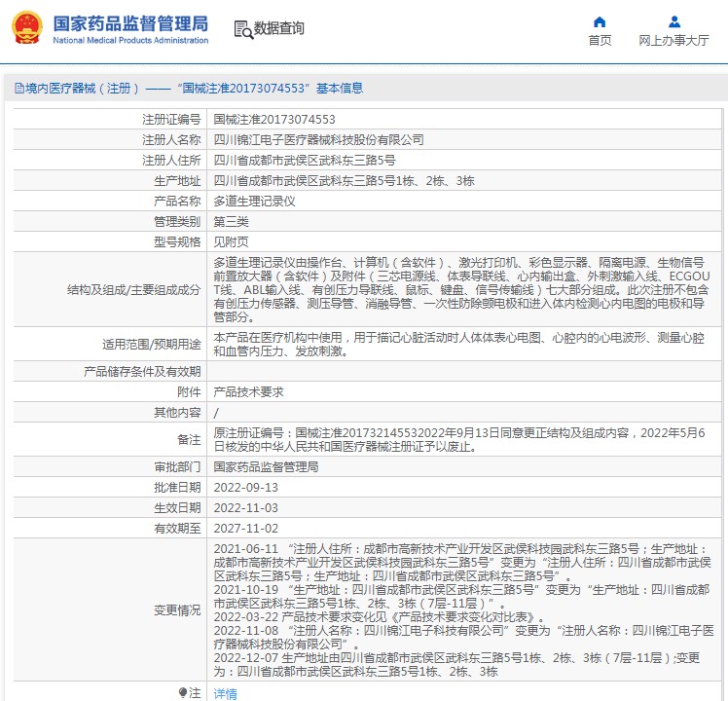Select expiry date 2027-11-02
Viewport: 728px width, 701px height.
(x=245, y=529)
